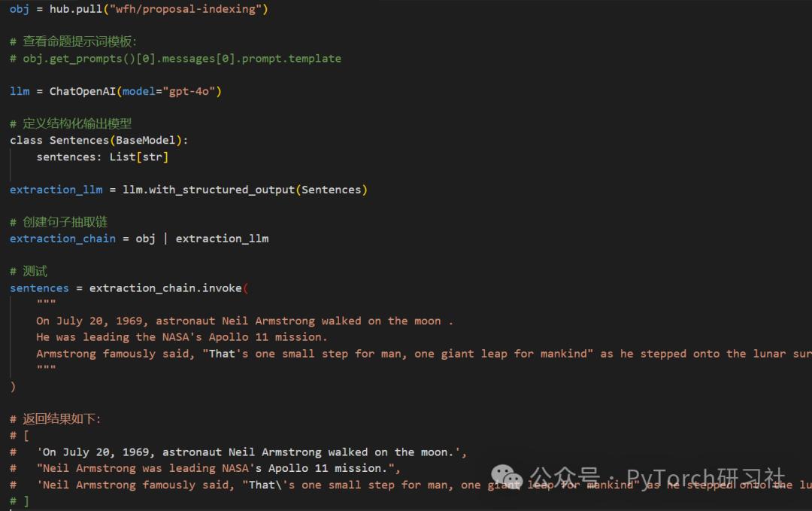This screenshot has width=812, height=511.
Task: Click the get_prompts comment line
Action: pyautogui.click(x=175, y=59)
